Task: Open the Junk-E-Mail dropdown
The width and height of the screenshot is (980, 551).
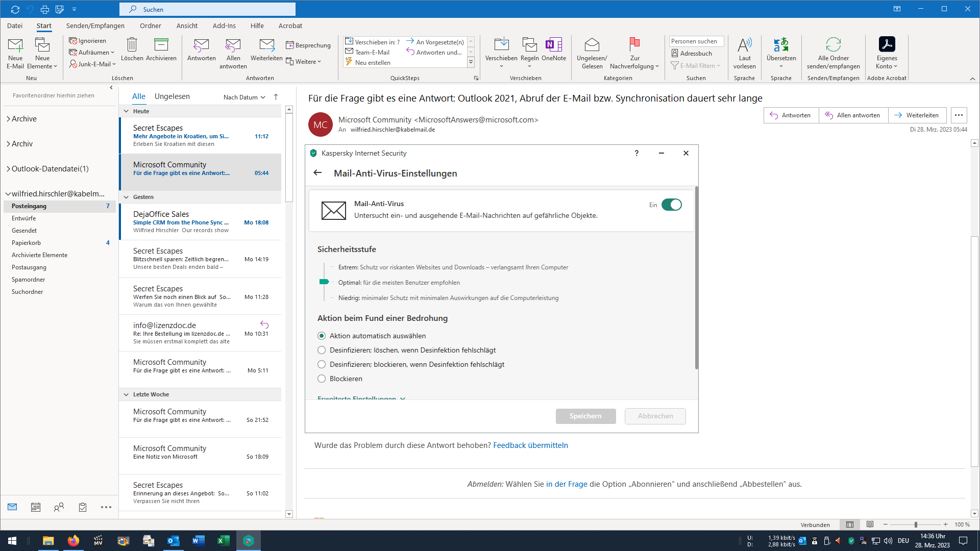Action: [x=92, y=64]
